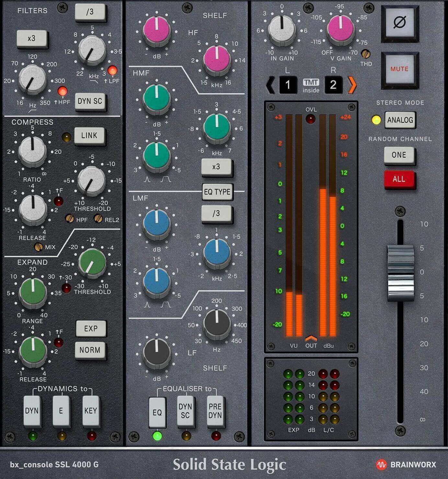Click the OUT meter selector arrow
Image resolution: width=448 pixels, height=479 pixels.
(311, 339)
